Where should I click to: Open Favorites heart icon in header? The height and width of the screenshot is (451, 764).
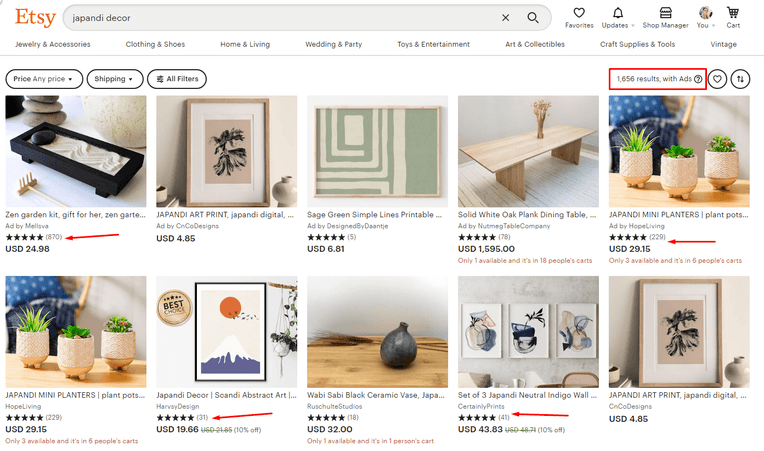pos(579,13)
